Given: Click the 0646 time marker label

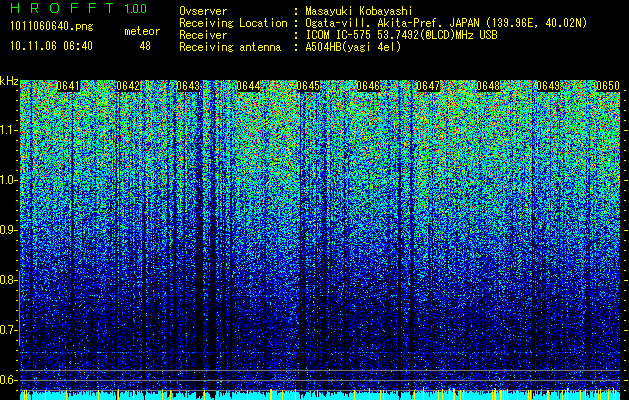Looking at the screenshot, I should click(368, 86).
